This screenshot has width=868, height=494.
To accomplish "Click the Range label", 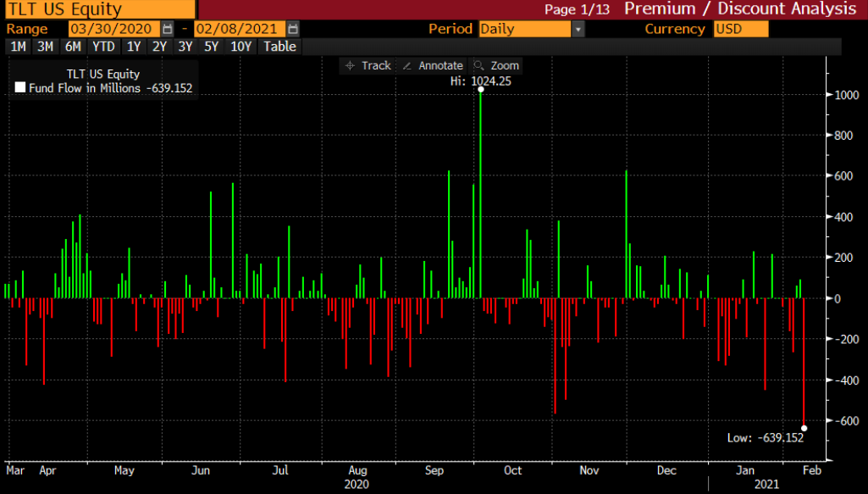I will (27, 29).
